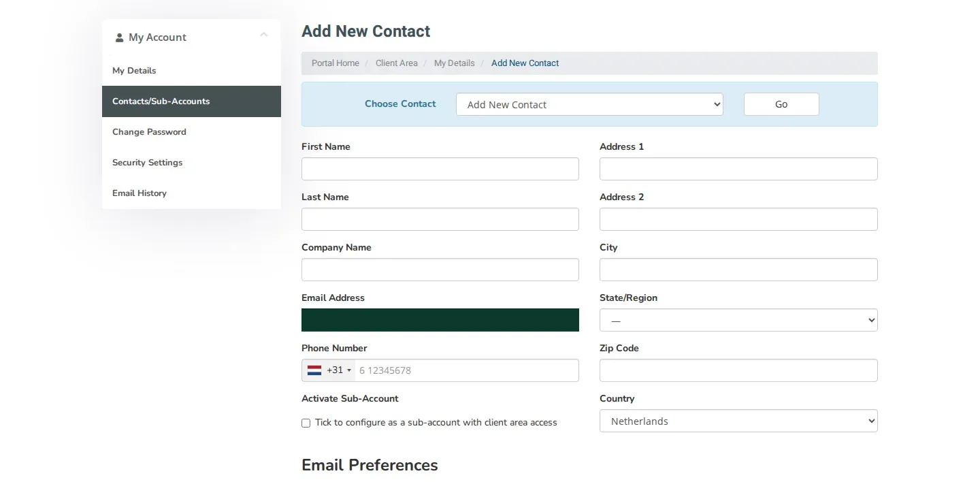Open the Choose Contact dropdown
Viewport: 980px width, 482px height.
589,104
